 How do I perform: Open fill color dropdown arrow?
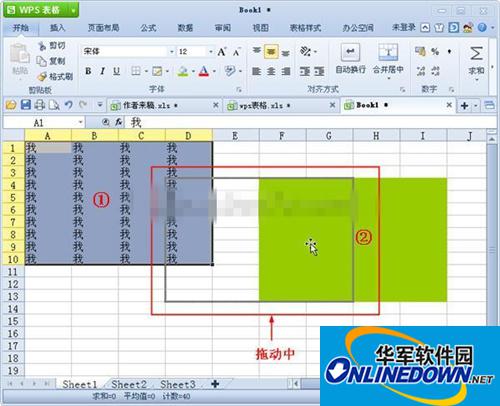tap(193, 71)
